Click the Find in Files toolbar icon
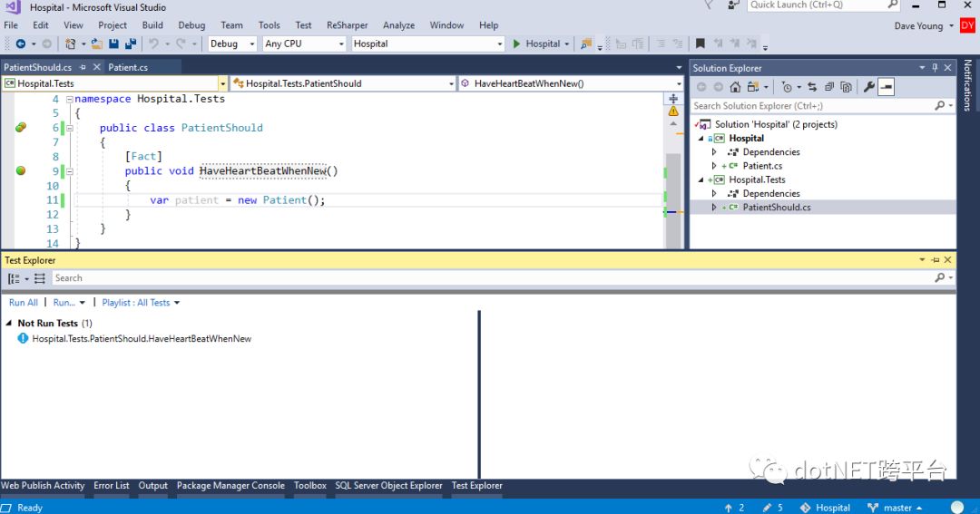This screenshot has height=514, width=980. (585, 44)
